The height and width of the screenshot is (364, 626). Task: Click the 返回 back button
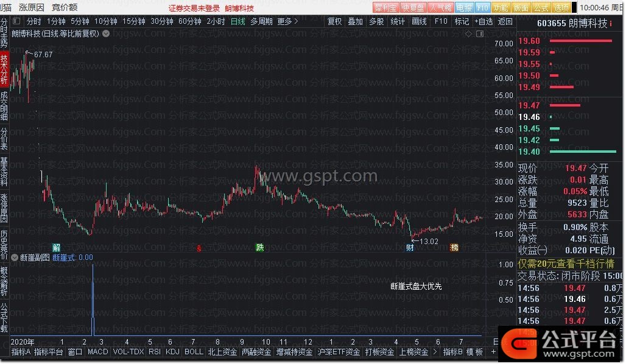(x=505, y=21)
